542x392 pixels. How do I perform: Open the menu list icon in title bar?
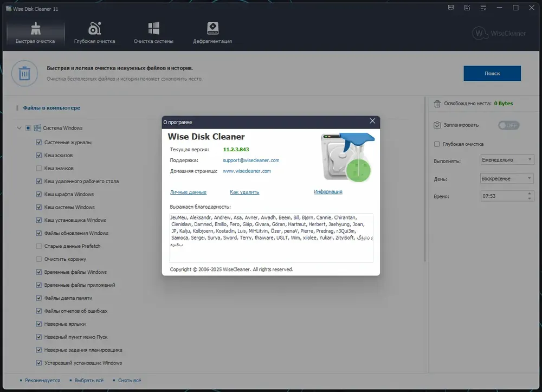pyautogui.click(x=483, y=8)
